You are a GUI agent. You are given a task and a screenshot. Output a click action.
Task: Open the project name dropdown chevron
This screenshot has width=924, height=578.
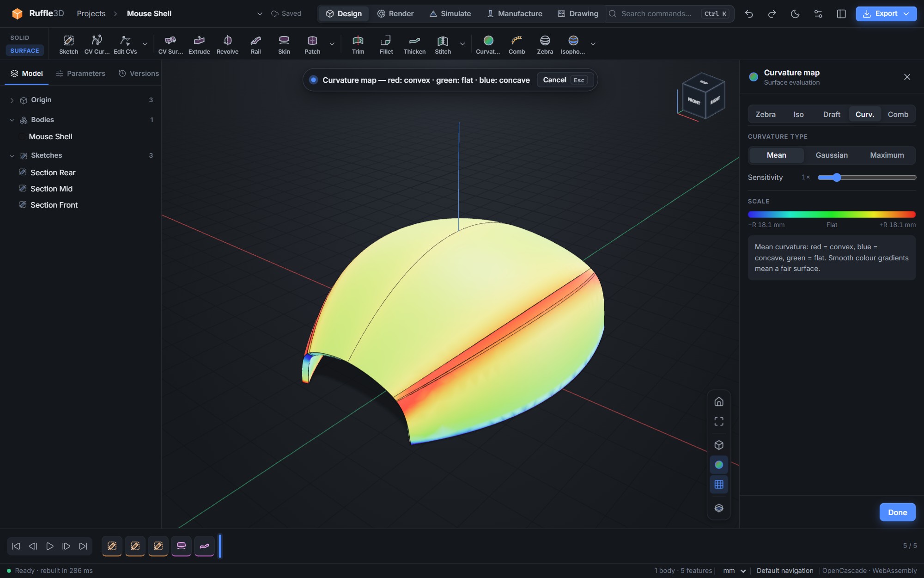tap(260, 14)
